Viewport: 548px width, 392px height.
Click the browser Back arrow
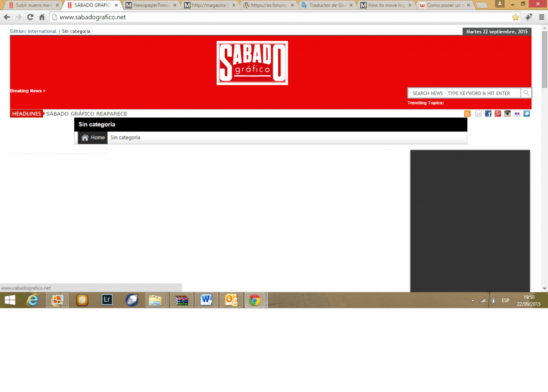click(7, 17)
